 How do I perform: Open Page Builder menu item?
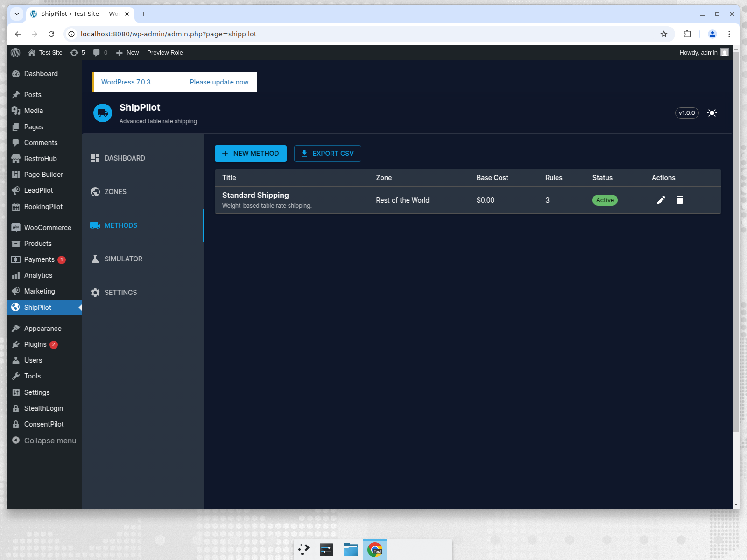click(45, 175)
